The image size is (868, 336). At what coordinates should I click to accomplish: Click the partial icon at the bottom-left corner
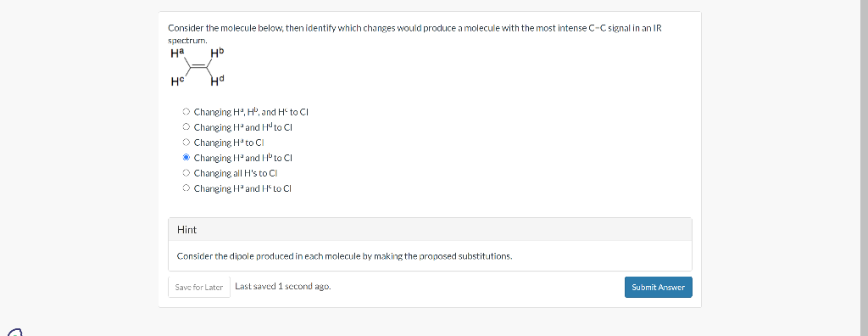(14, 332)
